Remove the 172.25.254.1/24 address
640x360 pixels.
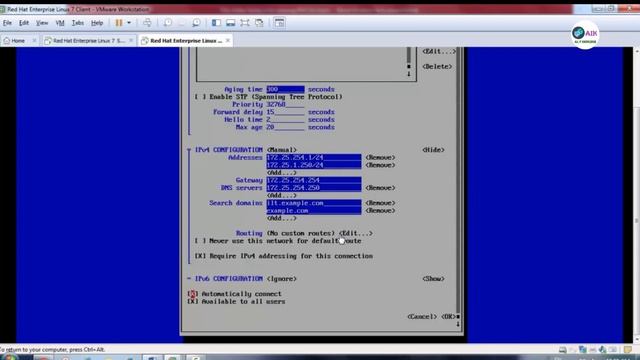(x=380, y=158)
